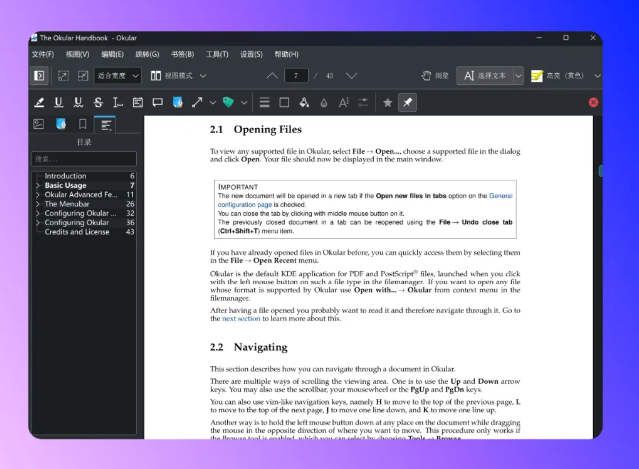Open the 适合宽度 zoom combo box
This screenshot has width=639, height=469.
click(x=118, y=76)
